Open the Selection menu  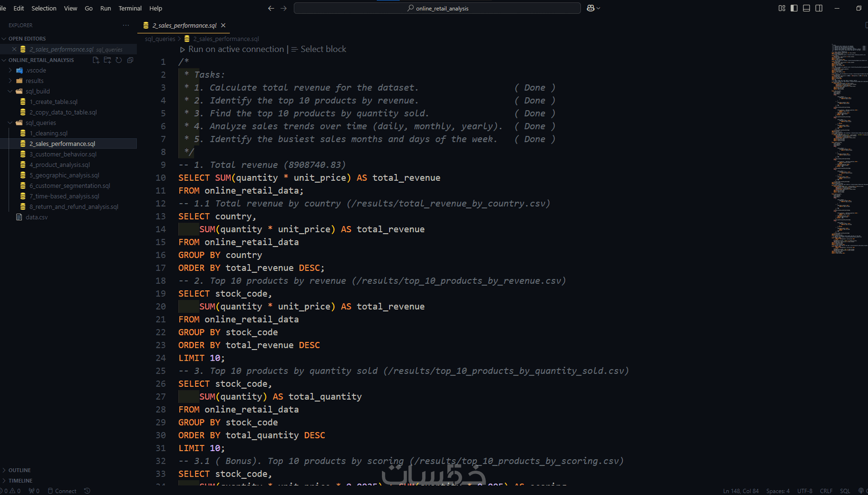pyautogui.click(x=44, y=8)
